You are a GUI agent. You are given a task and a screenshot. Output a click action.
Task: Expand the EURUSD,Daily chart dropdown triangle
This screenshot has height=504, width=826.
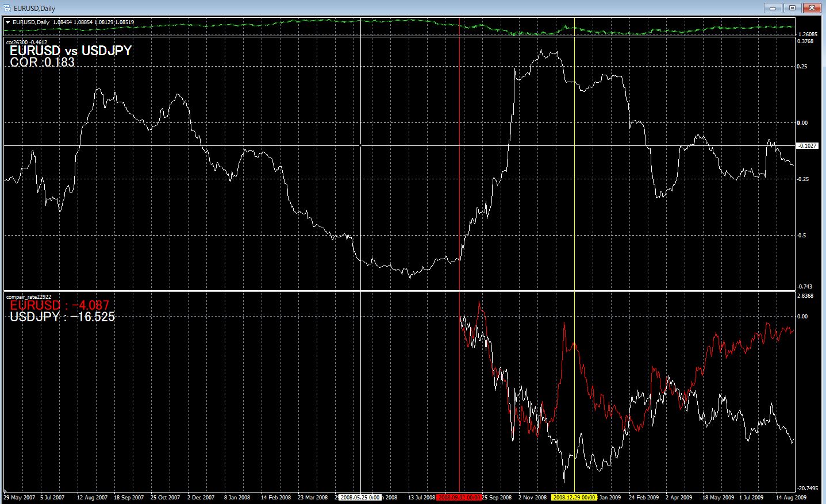coord(7,22)
